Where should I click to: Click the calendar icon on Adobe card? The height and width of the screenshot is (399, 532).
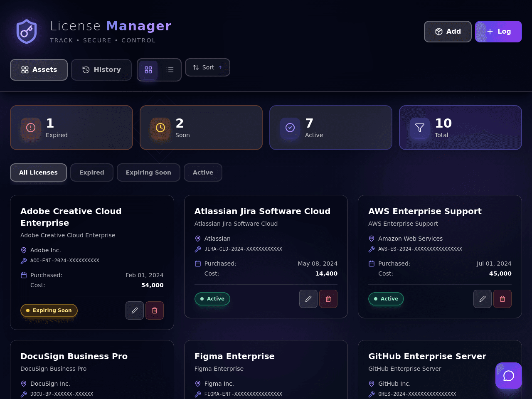24,275
